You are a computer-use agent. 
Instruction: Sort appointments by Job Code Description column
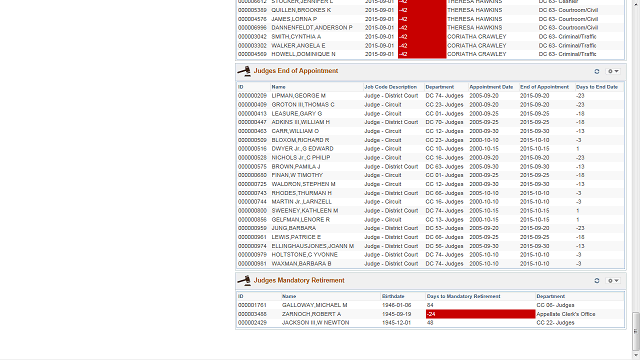pos(391,87)
